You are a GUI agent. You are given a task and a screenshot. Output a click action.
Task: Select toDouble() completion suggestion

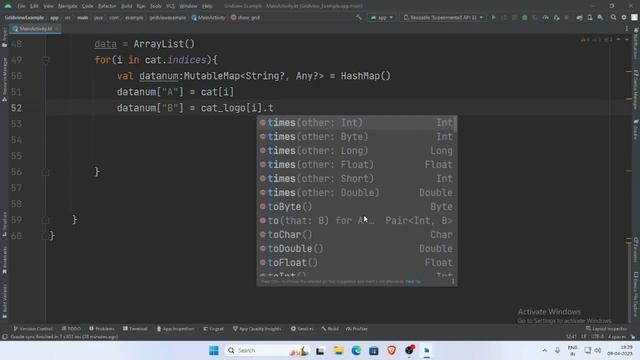[357, 249]
